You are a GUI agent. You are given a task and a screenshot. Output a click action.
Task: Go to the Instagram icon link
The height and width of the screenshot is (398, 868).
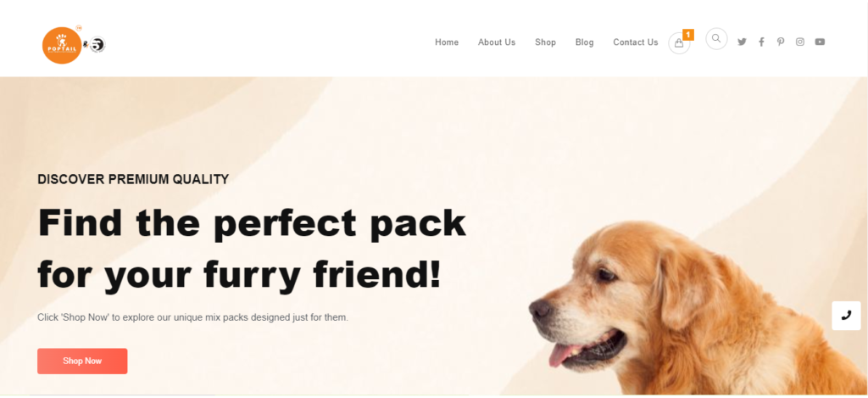coord(800,42)
